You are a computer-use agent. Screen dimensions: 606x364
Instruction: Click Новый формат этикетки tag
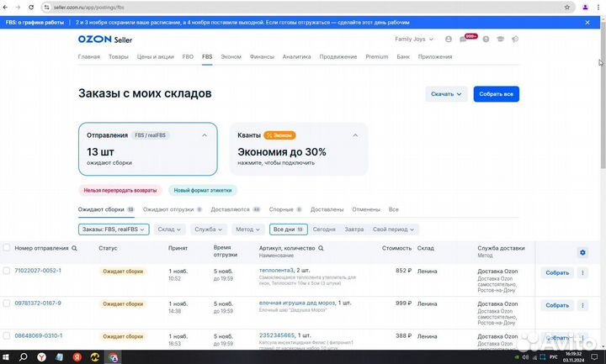(x=203, y=190)
